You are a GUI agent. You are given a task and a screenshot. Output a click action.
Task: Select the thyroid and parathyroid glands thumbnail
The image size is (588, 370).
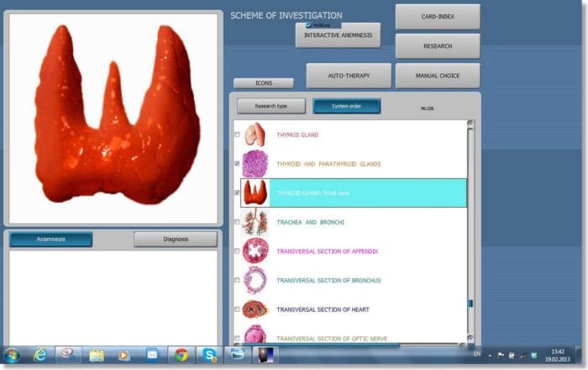[255, 163]
